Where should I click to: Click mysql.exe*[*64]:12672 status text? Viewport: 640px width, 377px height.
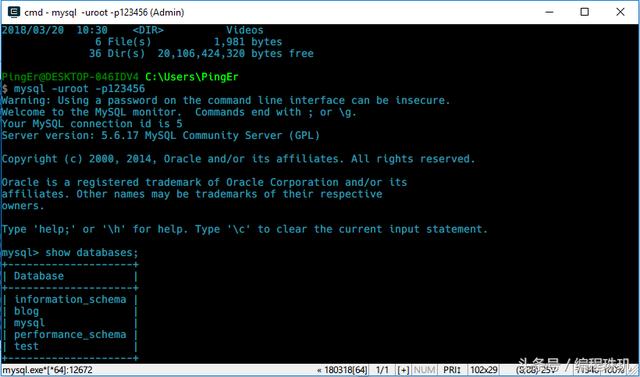[47, 370]
